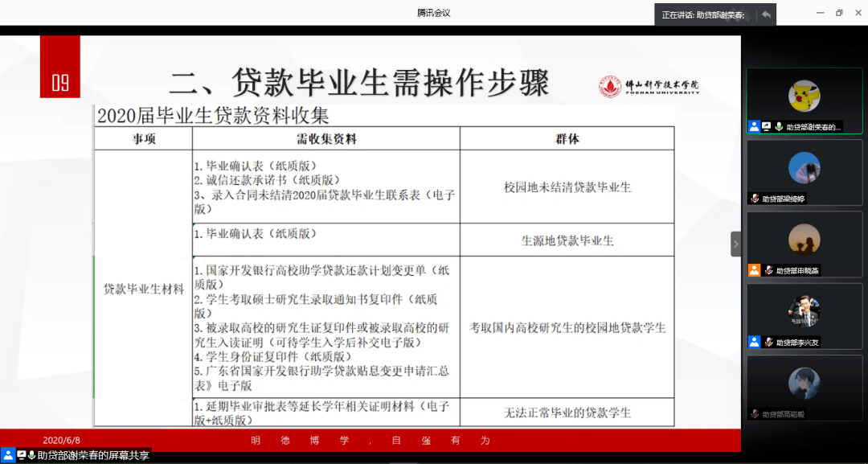Click the screen icon in the bottom share label
Viewport: 868px width, 464px height.
pos(22,455)
